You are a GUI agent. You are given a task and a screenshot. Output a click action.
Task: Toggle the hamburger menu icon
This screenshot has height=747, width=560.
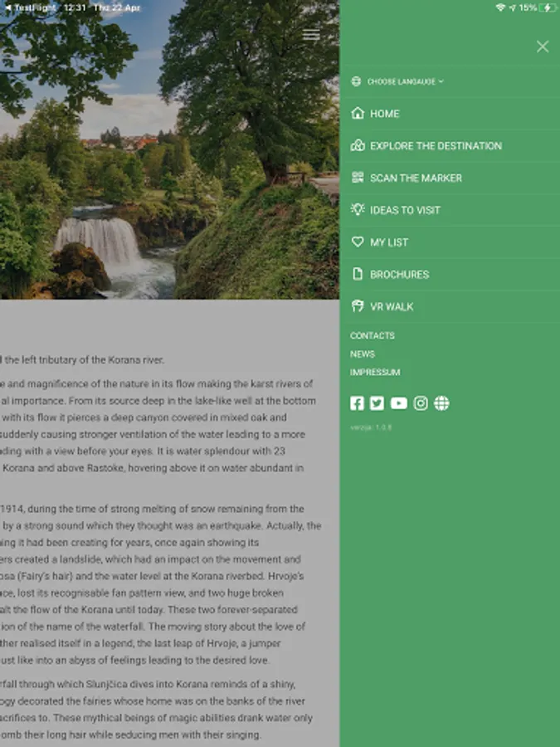311,34
